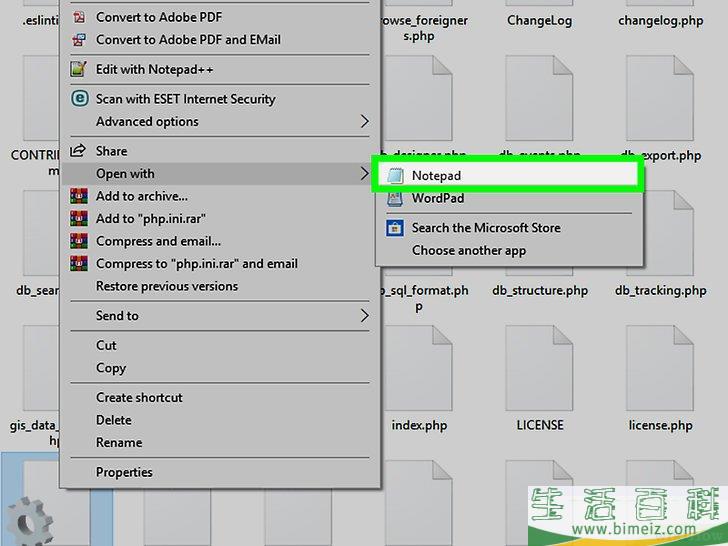Click the index.php file name
728x546 pixels.
(x=419, y=425)
